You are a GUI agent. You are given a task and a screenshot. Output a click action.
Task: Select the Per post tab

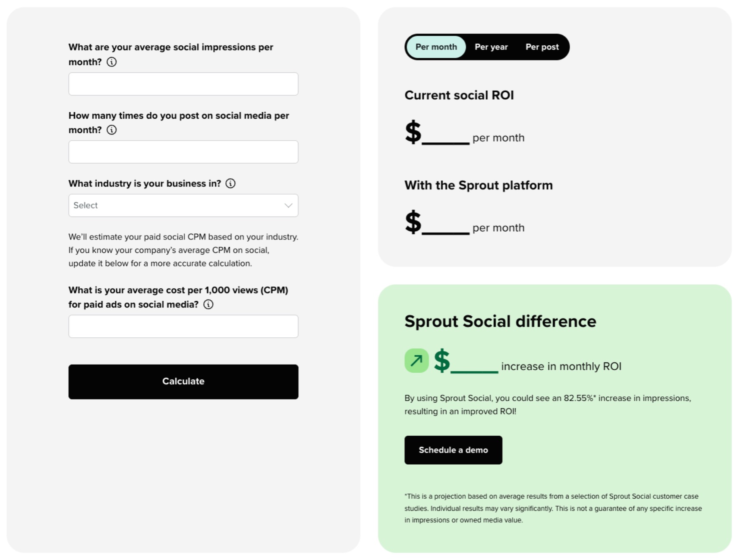pyautogui.click(x=542, y=47)
